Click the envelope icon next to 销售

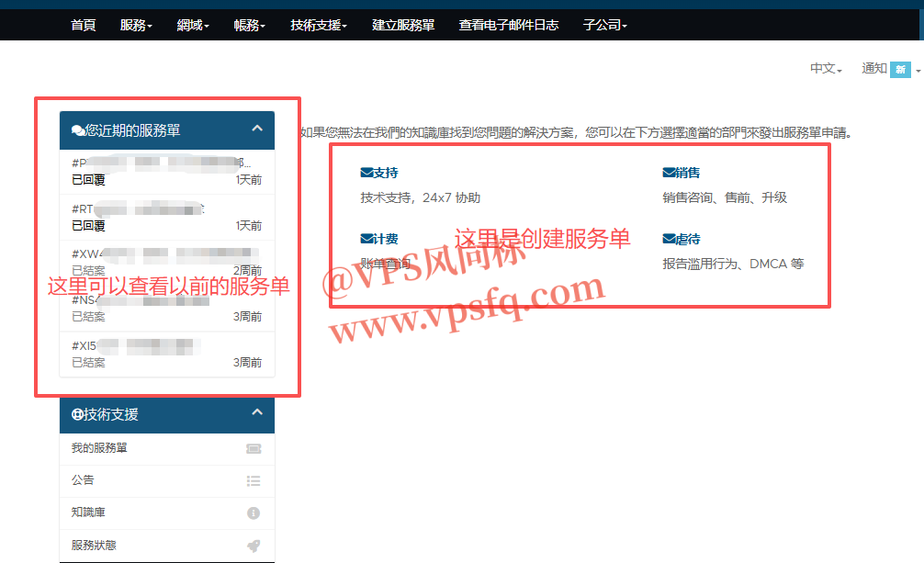pyautogui.click(x=669, y=173)
